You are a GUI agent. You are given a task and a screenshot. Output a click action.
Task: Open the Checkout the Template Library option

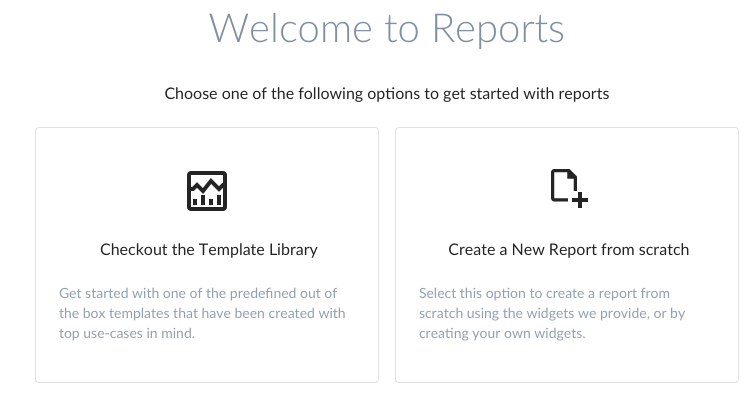[207, 255]
